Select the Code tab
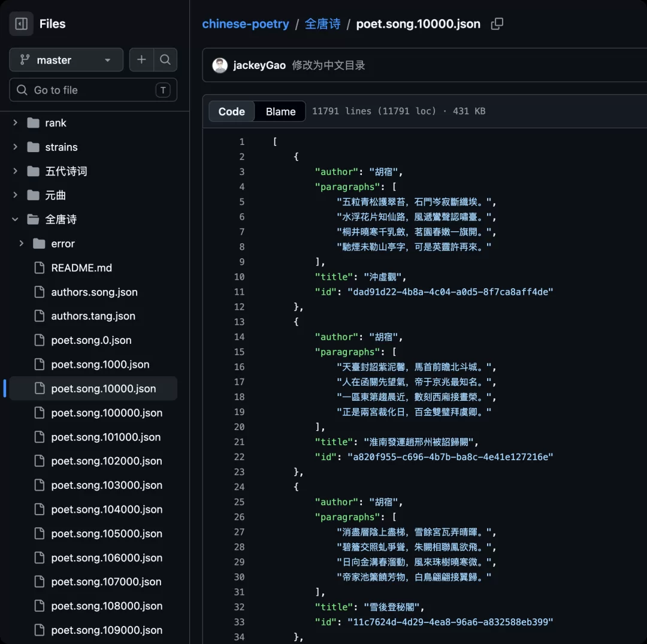 pyautogui.click(x=231, y=111)
